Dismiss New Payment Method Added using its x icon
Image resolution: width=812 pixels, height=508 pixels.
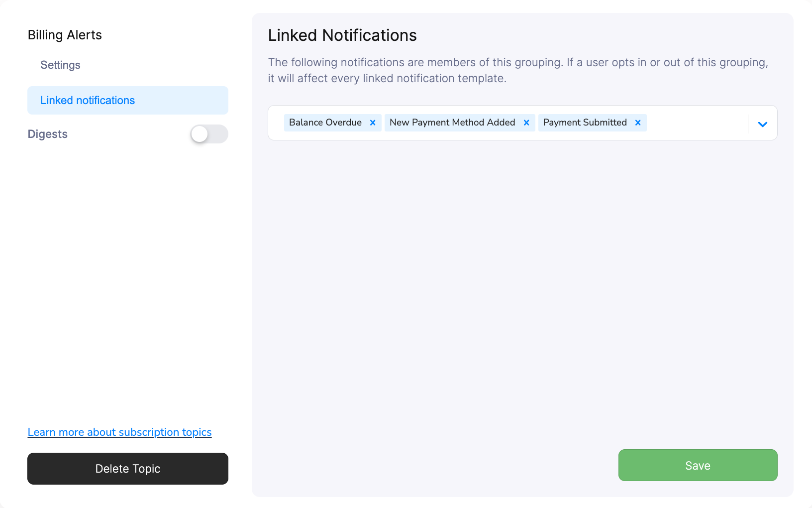(x=526, y=123)
